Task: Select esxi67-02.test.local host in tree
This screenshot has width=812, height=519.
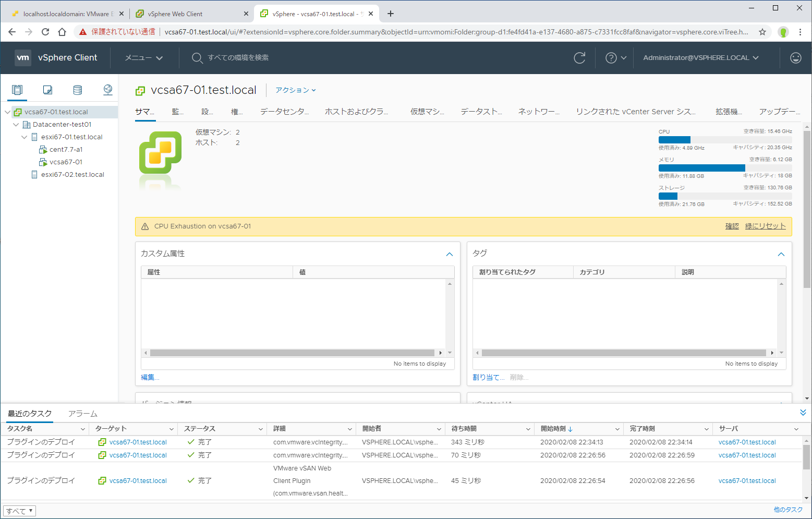Action: pyautogui.click(x=72, y=175)
